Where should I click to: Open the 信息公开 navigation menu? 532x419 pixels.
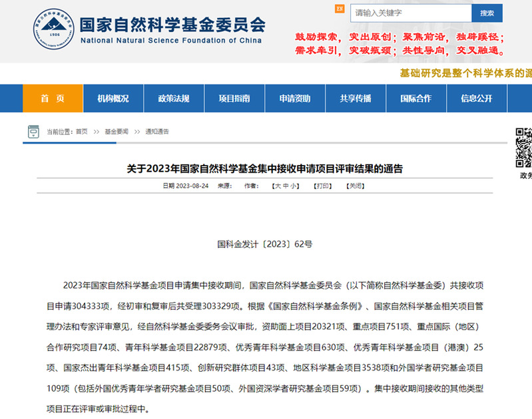(477, 98)
